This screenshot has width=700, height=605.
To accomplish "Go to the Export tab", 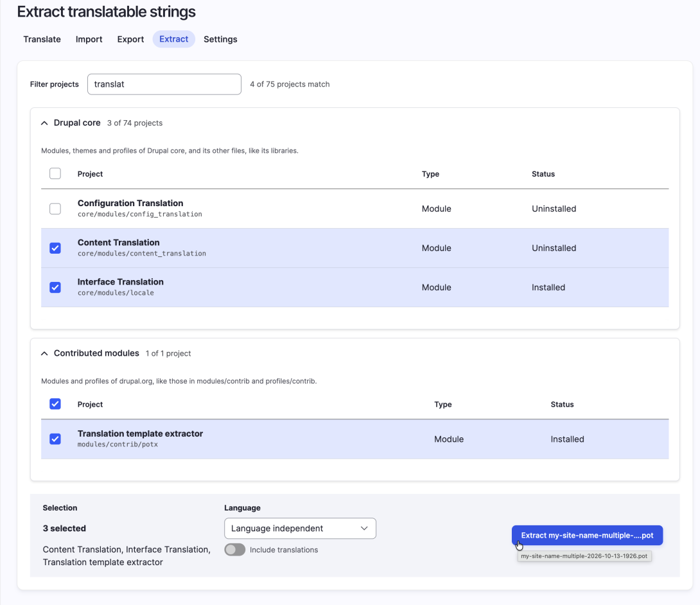I will click(130, 39).
